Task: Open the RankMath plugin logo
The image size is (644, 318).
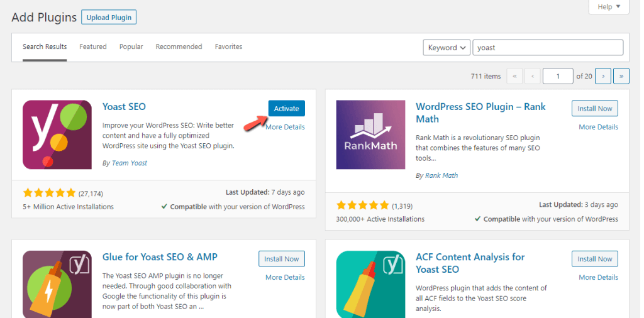Action: click(x=370, y=134)
